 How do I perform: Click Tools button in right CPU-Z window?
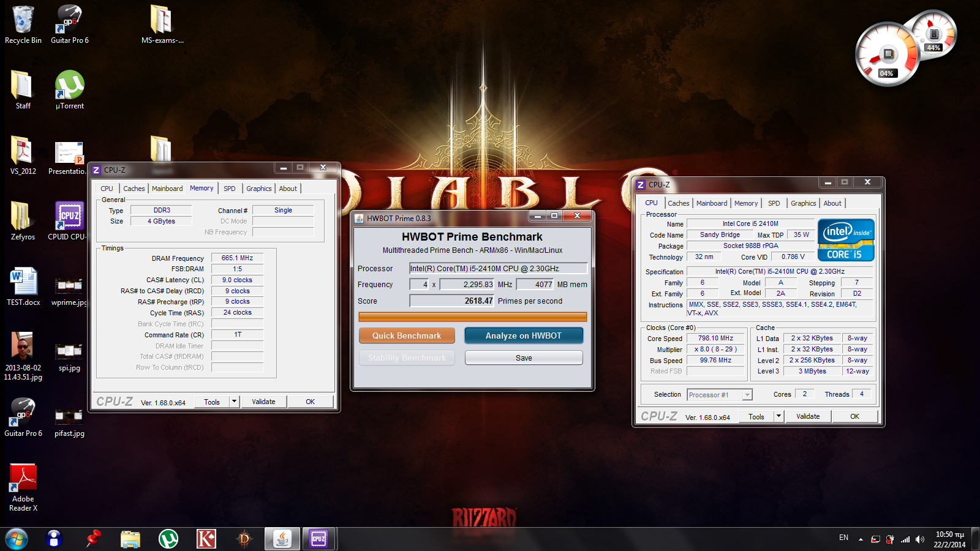756,416
